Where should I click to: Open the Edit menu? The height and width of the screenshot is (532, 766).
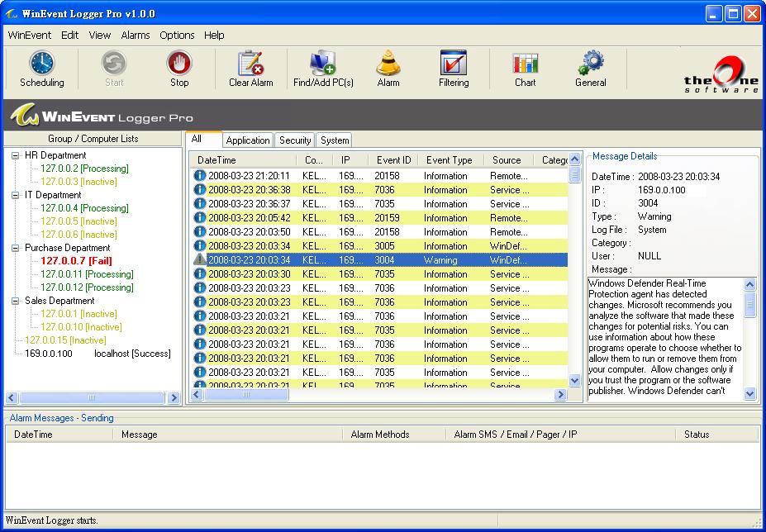[x=70, y=36]
